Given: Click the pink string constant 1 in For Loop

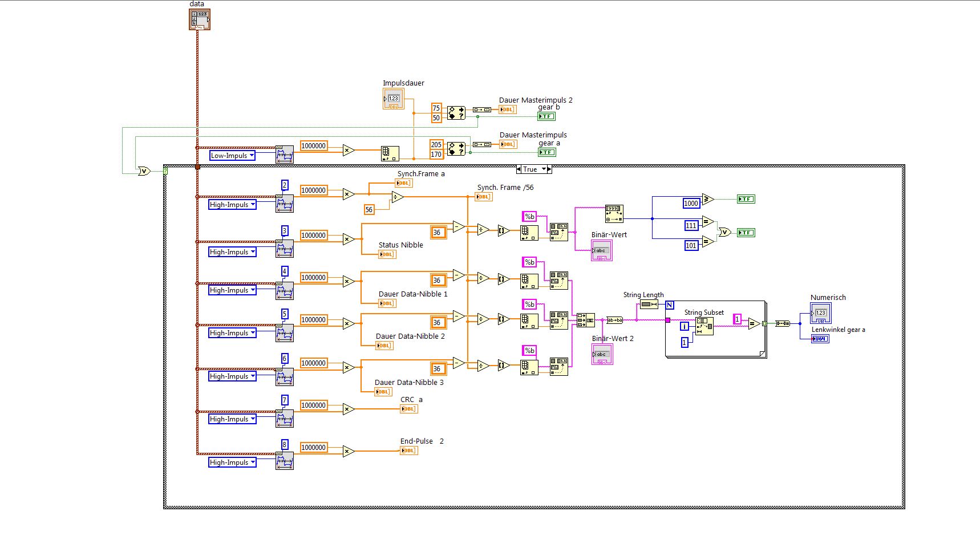Looking at the screenshot, I should point(738,319).
